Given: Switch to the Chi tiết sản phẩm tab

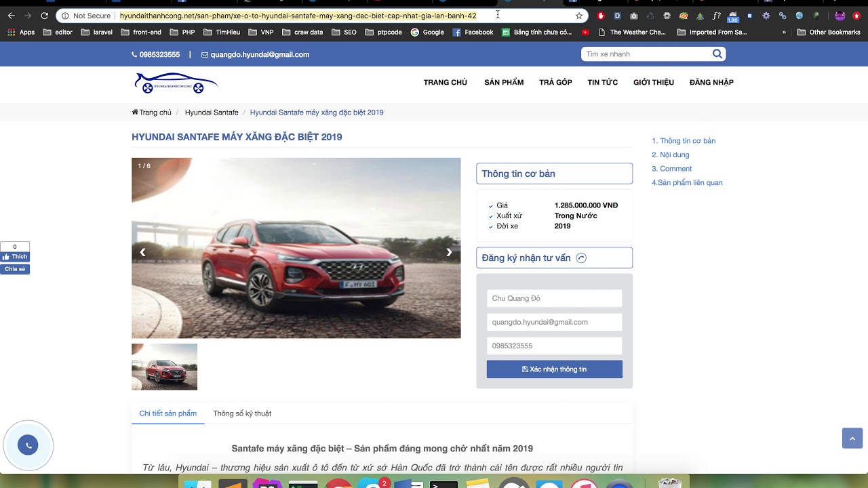Looking at the screenshot, I should (168, 413).
